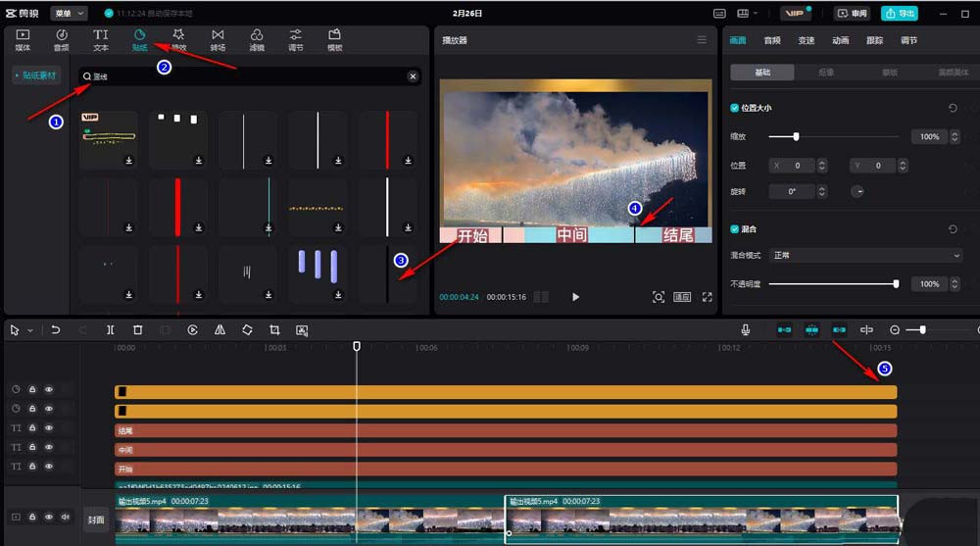Uncheck the 位置大小 checkbox
Screen dimensions: 980x546
click(736, 108)
